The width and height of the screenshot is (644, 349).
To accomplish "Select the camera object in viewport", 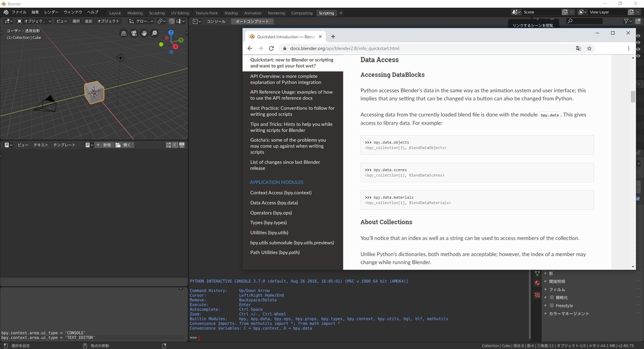I will [45, 103].
